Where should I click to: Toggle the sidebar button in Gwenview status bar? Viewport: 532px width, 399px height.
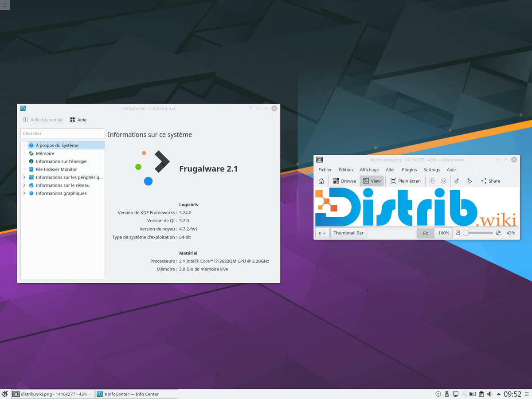point(322,233)
